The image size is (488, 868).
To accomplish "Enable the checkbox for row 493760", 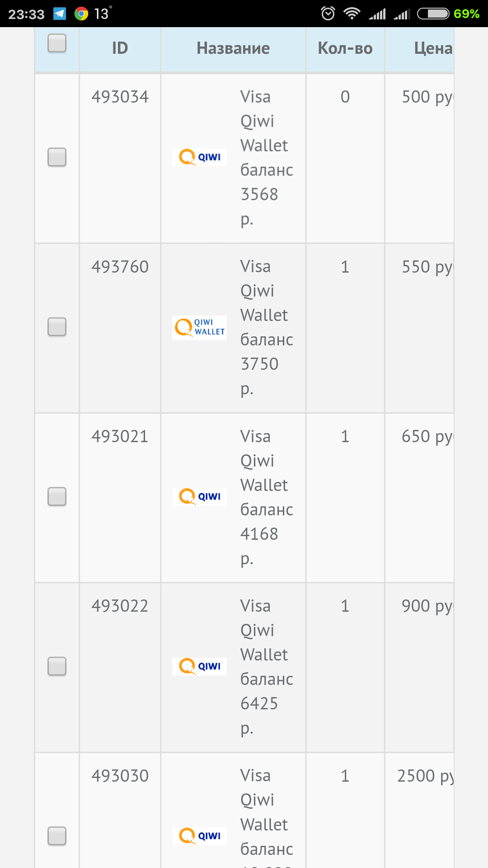I will (56, 327).
